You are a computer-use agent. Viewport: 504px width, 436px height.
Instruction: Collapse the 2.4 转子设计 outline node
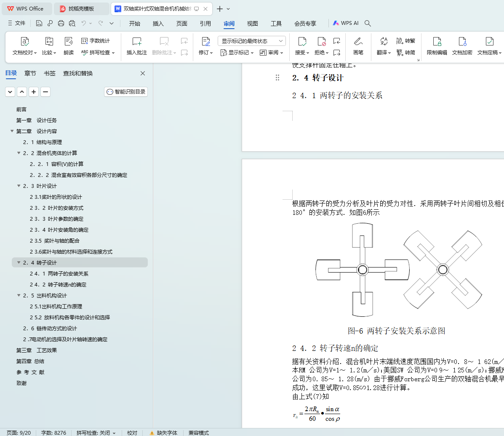(x=19, y=263)
